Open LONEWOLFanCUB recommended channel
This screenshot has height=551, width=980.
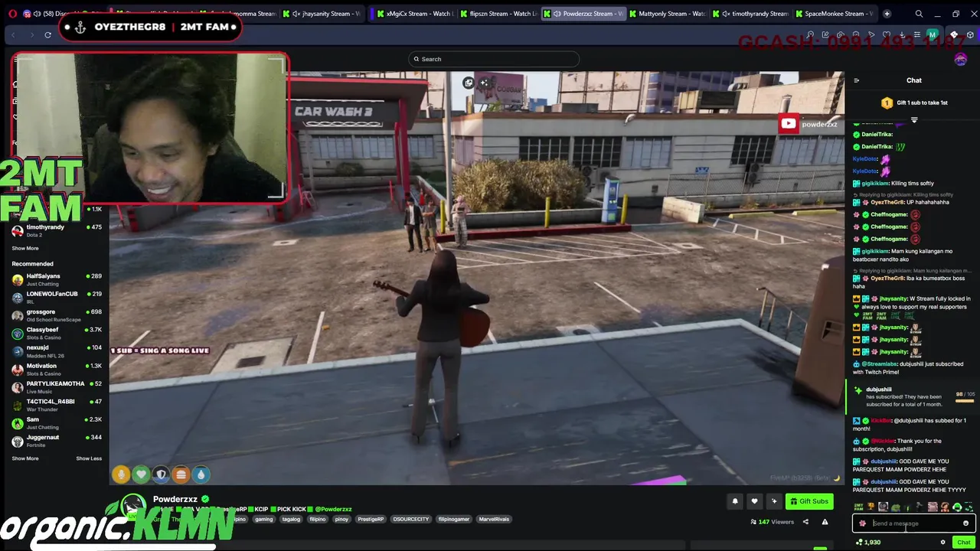pos(57,297)
